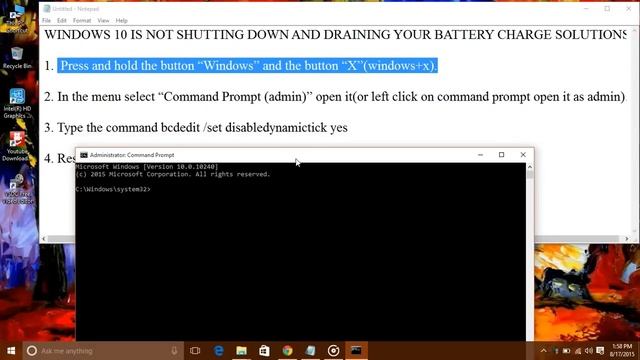Open Notepad File menu
Screen dimensions: 640x360
coord(47,20)
